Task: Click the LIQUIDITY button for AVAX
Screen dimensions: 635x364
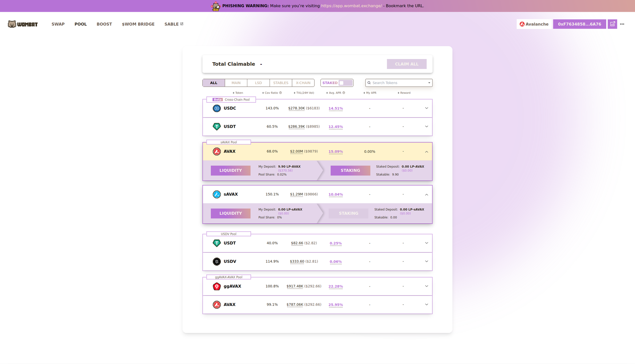Action: 230,170
